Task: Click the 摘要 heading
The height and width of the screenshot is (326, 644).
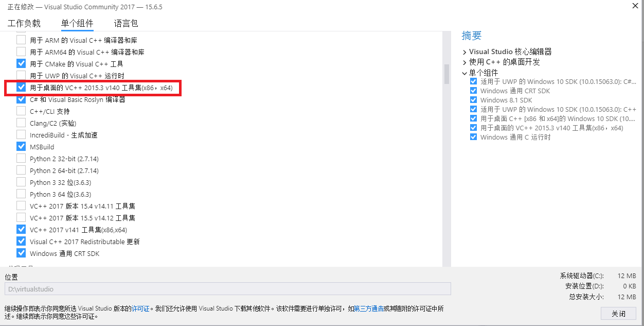Action: 472,36
